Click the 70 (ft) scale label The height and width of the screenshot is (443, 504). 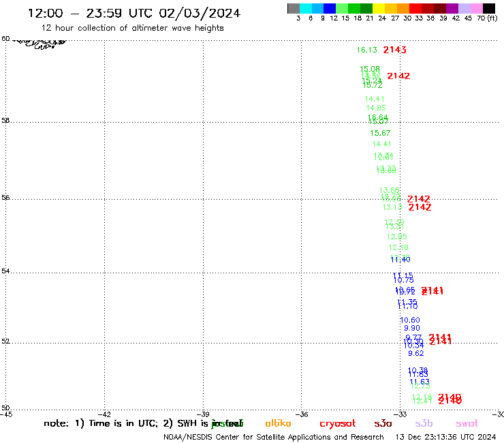pos(487,18)
